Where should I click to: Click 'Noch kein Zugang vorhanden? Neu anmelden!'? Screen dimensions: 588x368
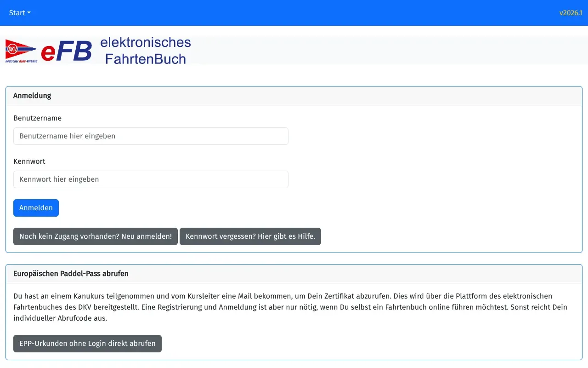95,236
